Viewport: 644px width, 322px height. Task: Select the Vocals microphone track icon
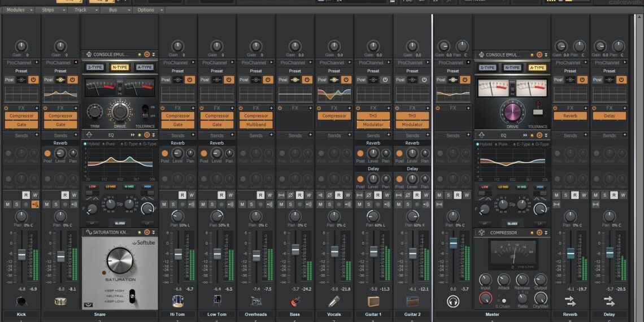pos(334,301)
